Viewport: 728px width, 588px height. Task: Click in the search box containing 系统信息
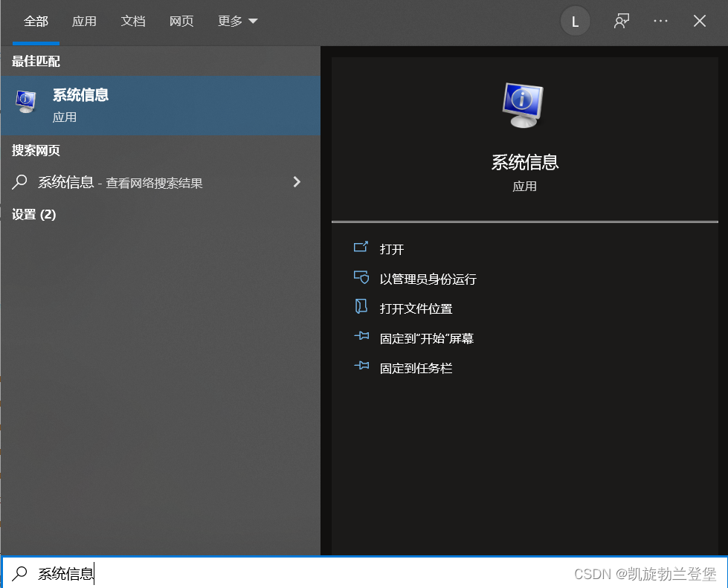pos(364,574)
